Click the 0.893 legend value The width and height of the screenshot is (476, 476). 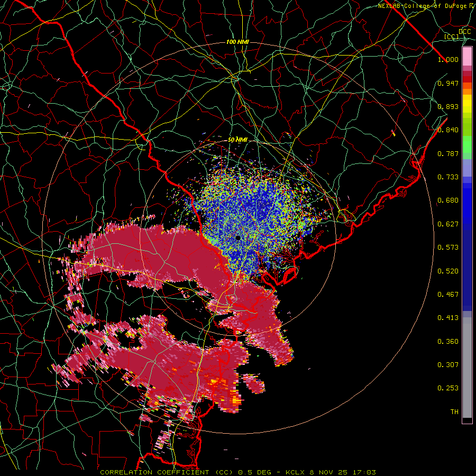pos(448,106)
